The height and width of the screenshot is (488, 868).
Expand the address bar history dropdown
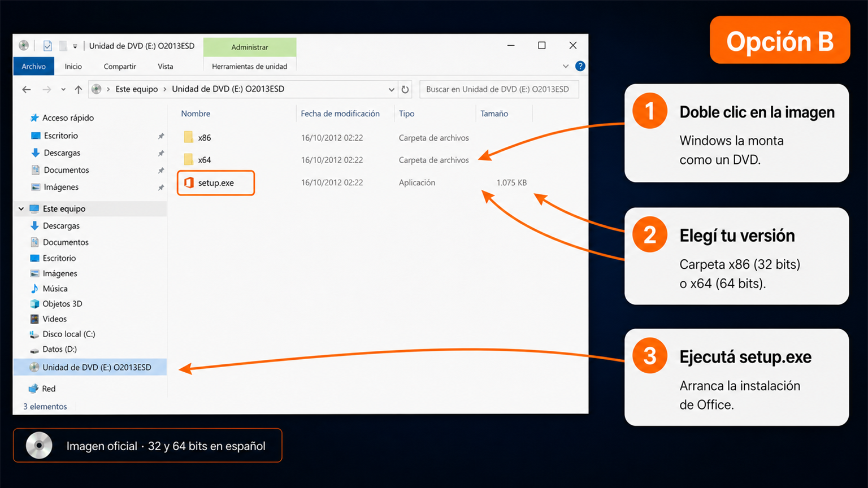[x=391, y=89]
